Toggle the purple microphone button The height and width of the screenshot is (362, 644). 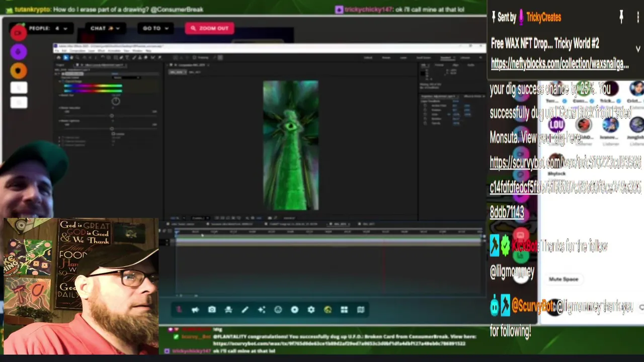19,51
